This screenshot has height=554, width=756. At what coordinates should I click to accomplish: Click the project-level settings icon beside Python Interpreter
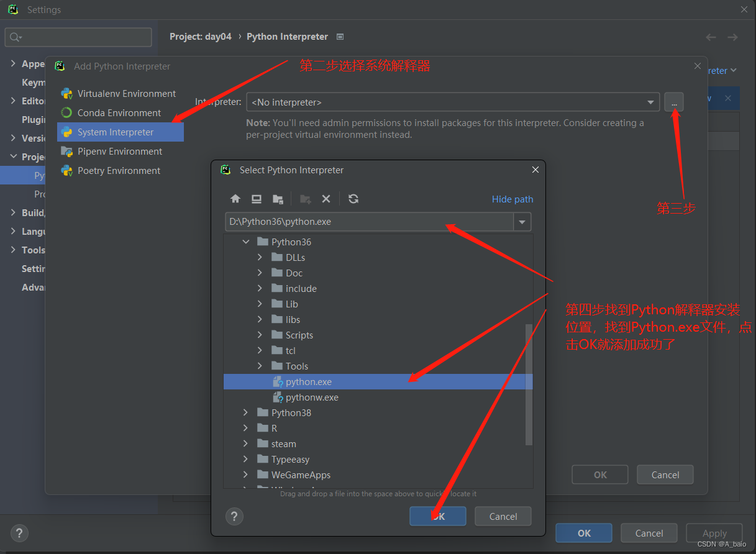340,37
